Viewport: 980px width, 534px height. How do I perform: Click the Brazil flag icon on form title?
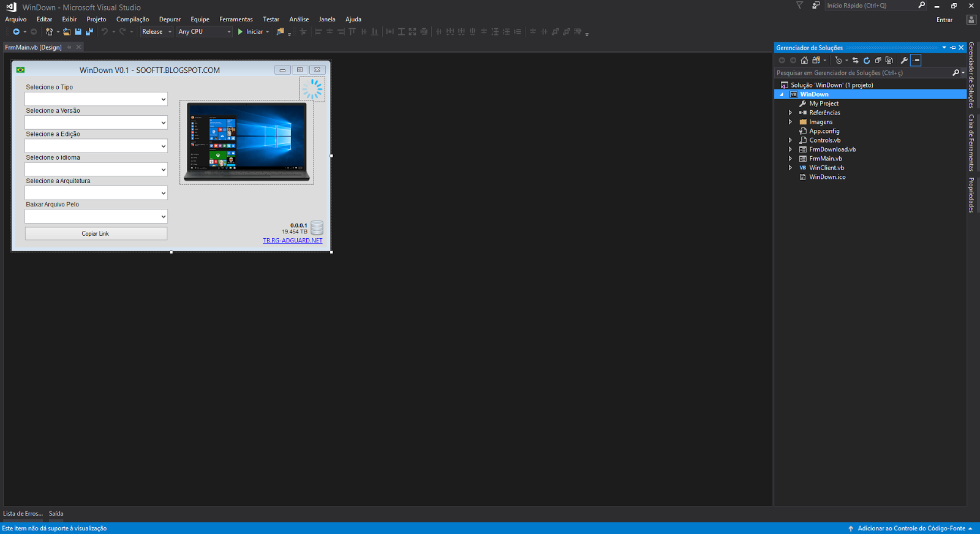click(x=20, y=70)
